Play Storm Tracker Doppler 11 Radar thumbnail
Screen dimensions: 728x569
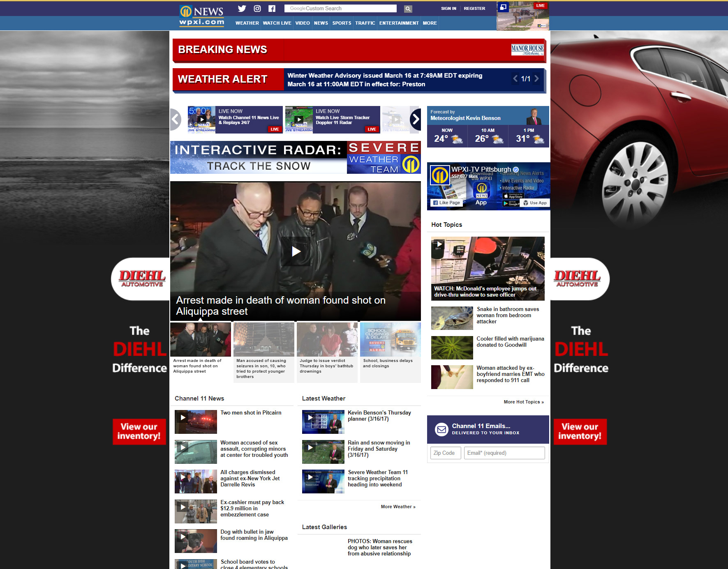[299, 120]
